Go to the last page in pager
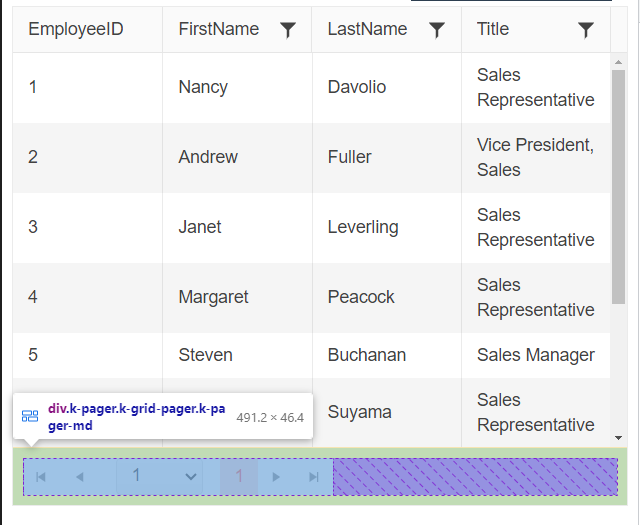640x525 pixels. click(314, 477)
